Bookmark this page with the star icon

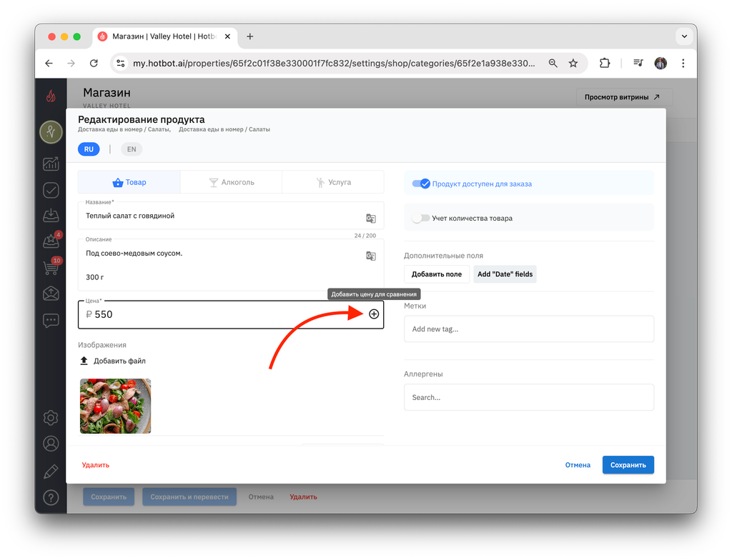pyautogui.click(x=573, y=63)
